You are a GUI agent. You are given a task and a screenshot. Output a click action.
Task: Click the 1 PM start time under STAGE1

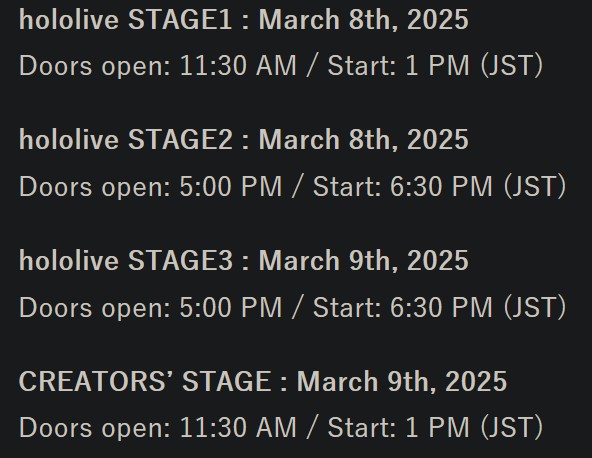[x=437, y=66]
